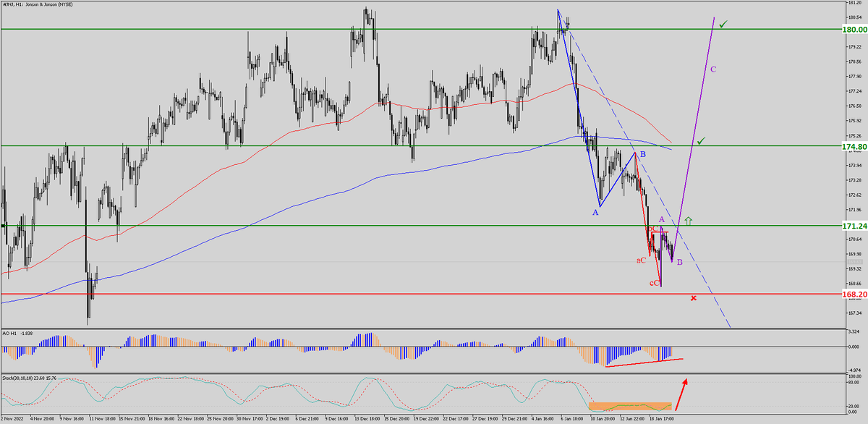Select the red 'cC' wave label

pos(653,284)
